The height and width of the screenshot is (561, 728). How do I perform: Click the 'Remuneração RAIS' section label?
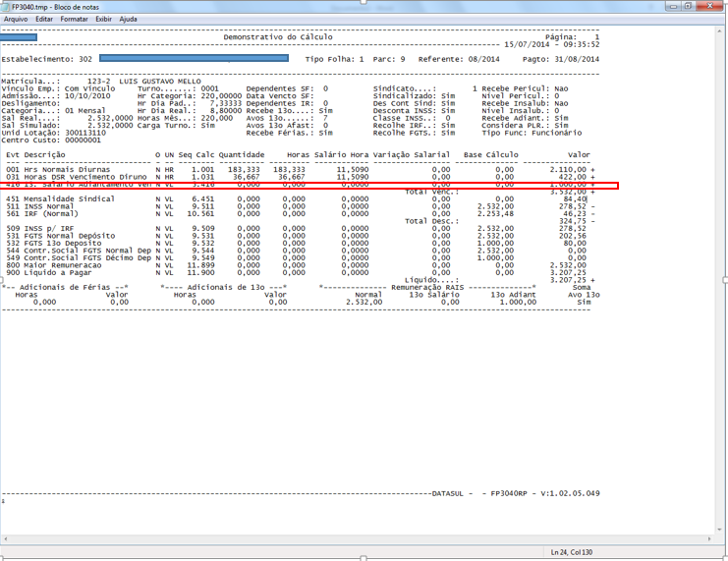pyautogui.click(x=427, y=287)
